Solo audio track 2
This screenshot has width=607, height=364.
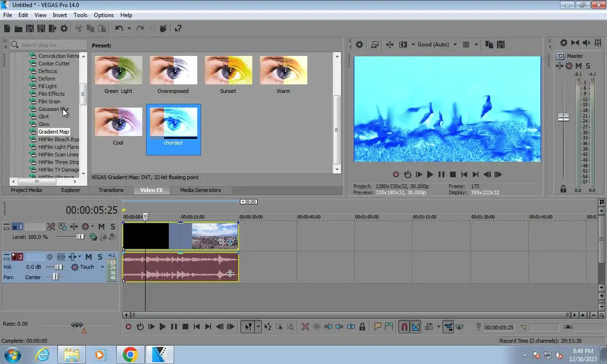tap(100, 256)
